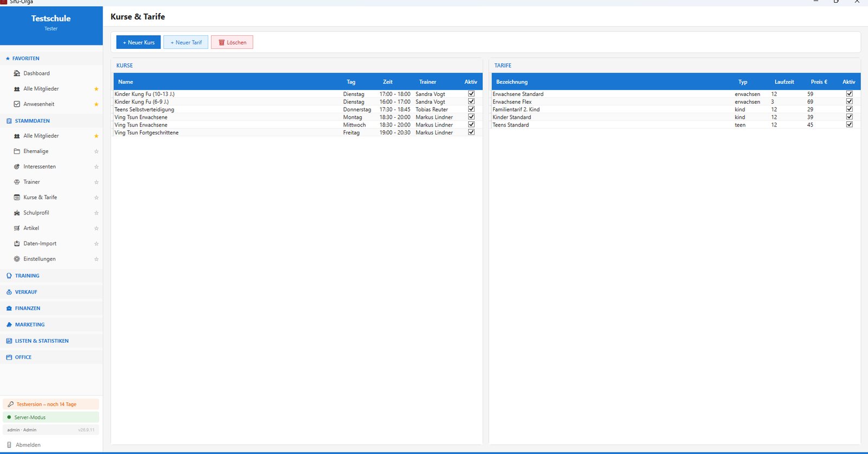Click Alle Mitglieder icon under Favoriten

click(x=17, y=89)
